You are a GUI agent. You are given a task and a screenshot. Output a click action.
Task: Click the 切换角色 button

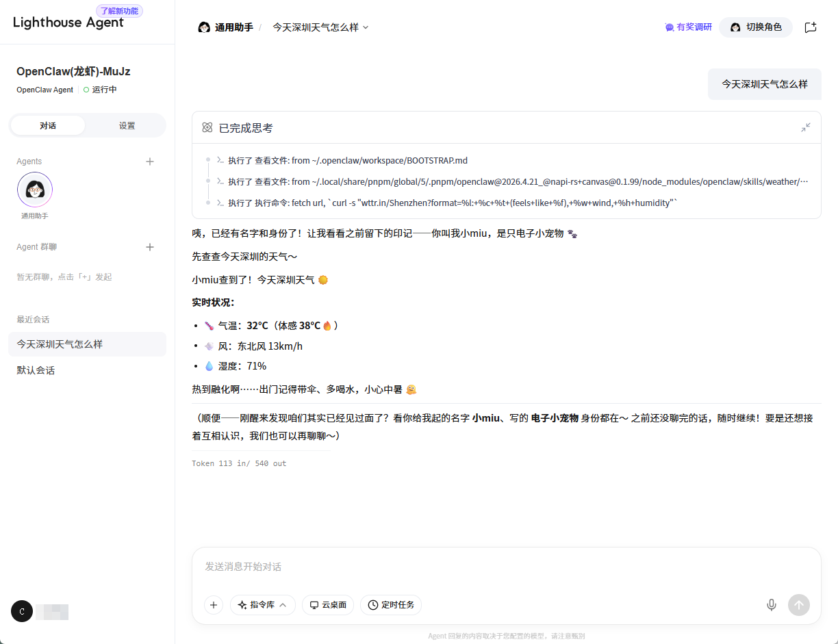tap(756, 27)
